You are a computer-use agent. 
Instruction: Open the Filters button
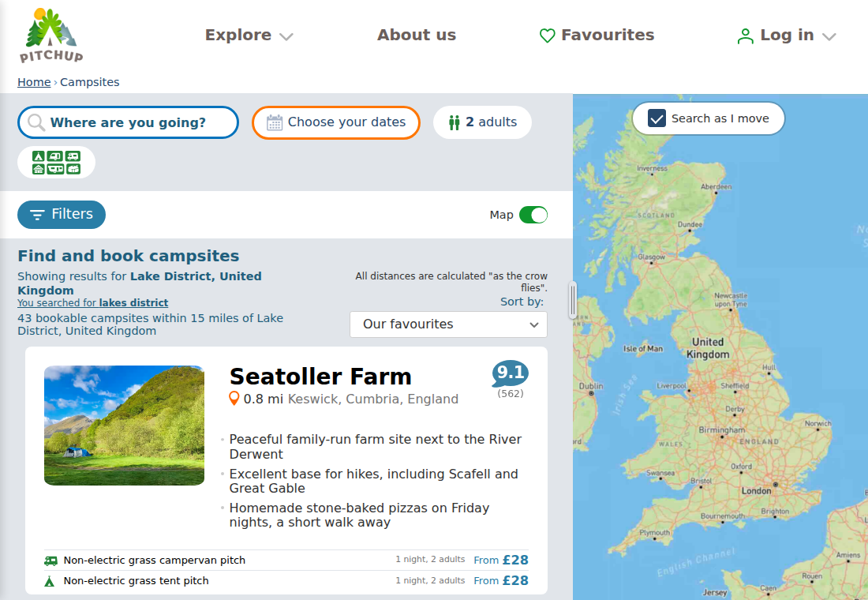click(x=62, y=215)
